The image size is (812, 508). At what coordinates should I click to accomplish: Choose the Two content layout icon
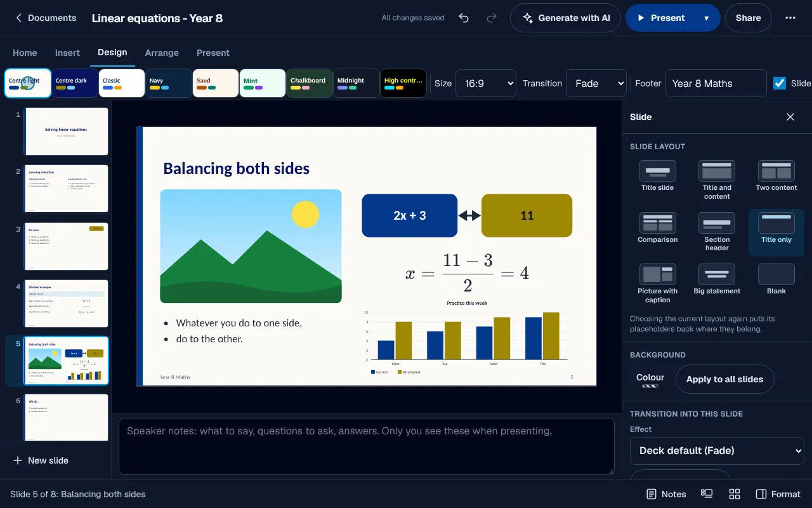coord(776,171)
